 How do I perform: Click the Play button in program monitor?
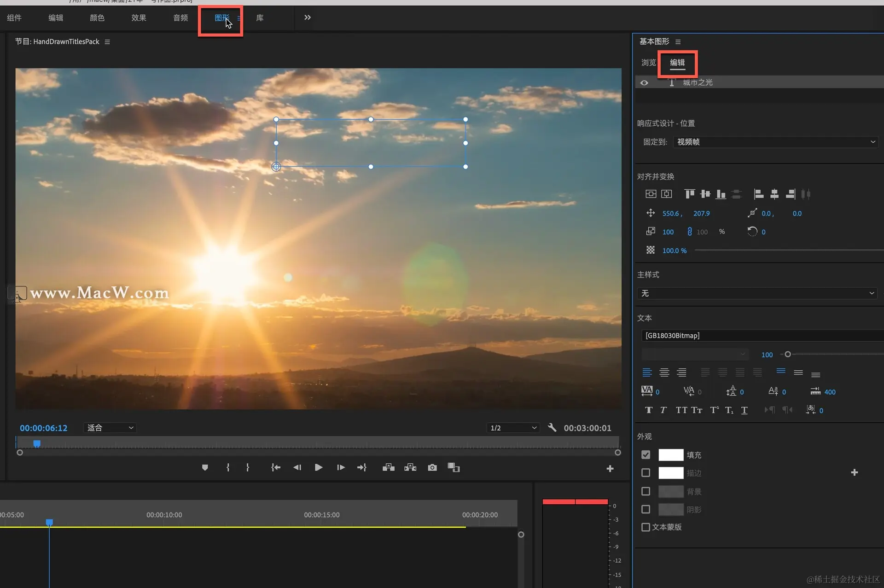click(318, 467)
